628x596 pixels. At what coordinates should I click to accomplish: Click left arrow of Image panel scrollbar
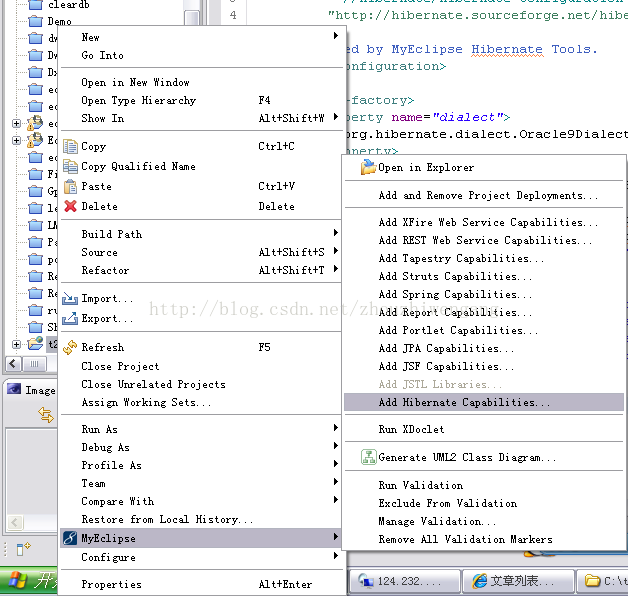tap(14, 522)
